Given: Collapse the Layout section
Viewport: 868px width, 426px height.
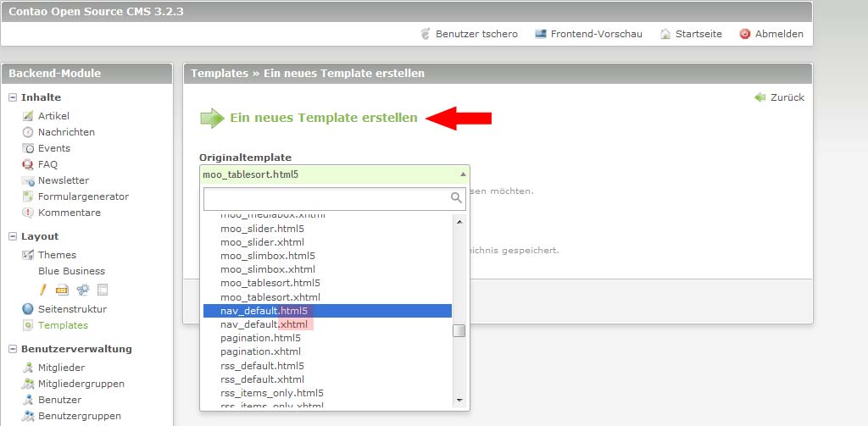Looking at the screenshot, I should (x=14, y=236).
